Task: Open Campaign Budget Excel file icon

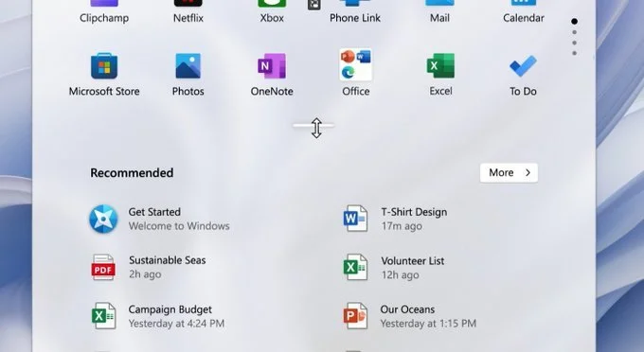Action: (x=103, y=316)
